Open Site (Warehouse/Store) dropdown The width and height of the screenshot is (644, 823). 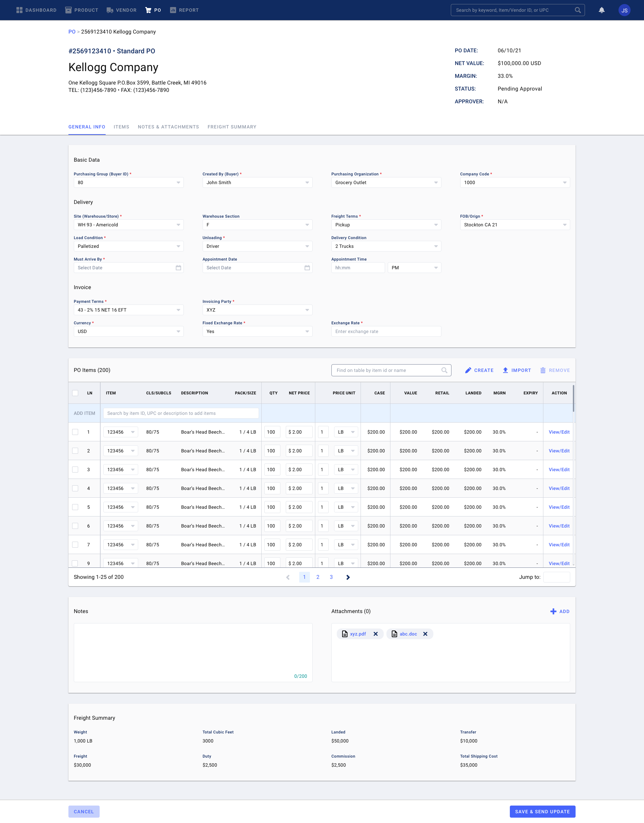[x=128, y=225]
